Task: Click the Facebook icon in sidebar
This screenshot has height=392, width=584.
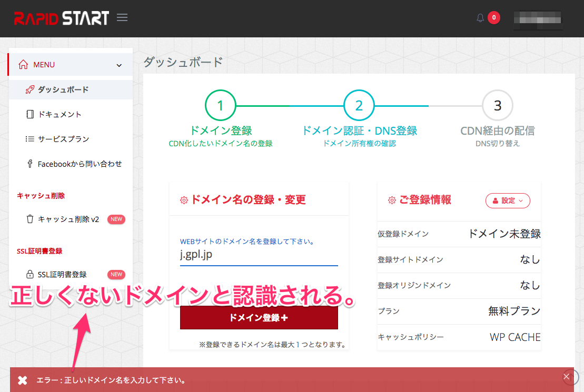Action: [30, 164]
